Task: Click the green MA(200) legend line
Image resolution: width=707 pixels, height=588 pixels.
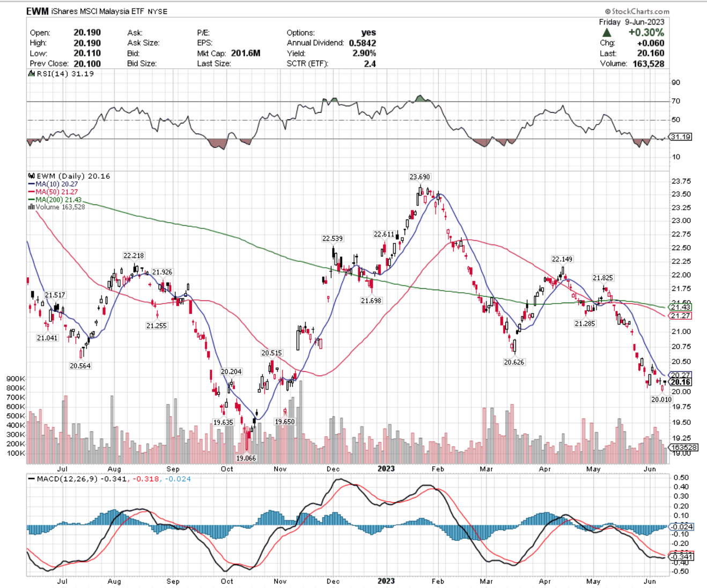Action: (31, 200)
